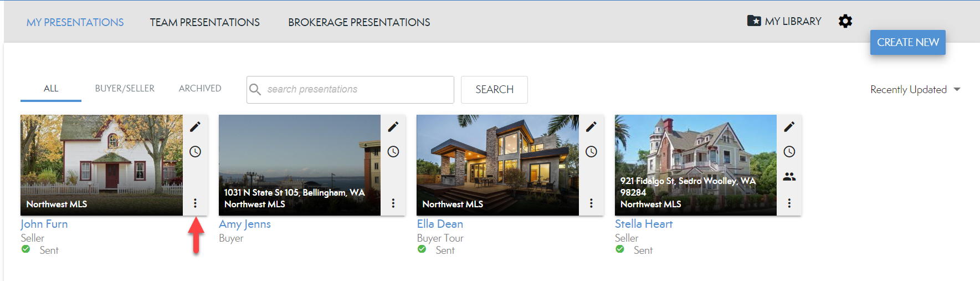Expand the Recently Updated sort dropdown
The height and width of the screenshot is (281, 980).
pyautogui.click(x=915, y=90)
